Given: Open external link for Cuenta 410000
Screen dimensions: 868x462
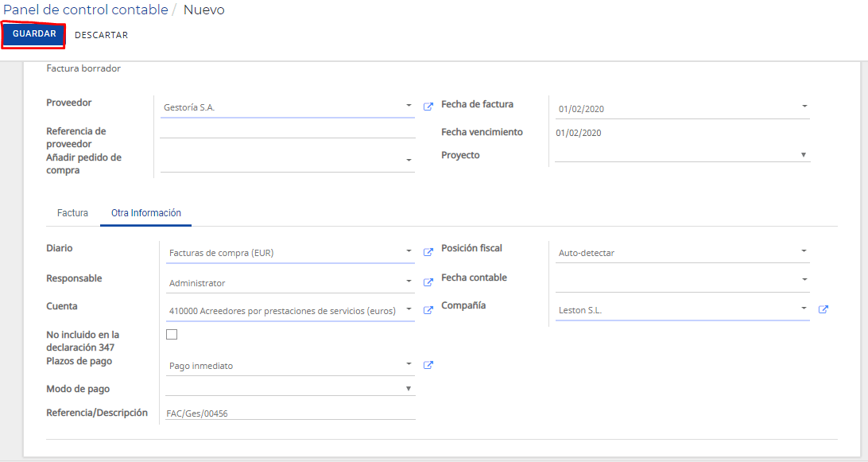Looking at the screenshot, I should coord(428,310).
